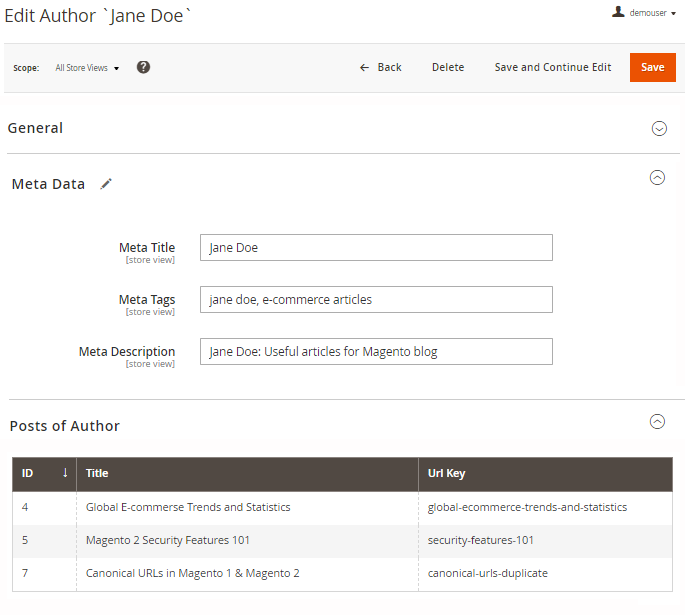Viewport: 685px width, 615px height.
Task: Sort the grid by Title column header
Action: click(x=97, y=473)
